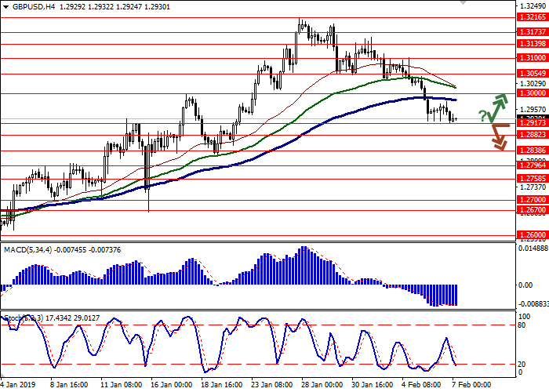Screen dimensions: 549x392
Task: Select the 1.30000 price level label
Action: pyautogui.click(x=532, y=93)
